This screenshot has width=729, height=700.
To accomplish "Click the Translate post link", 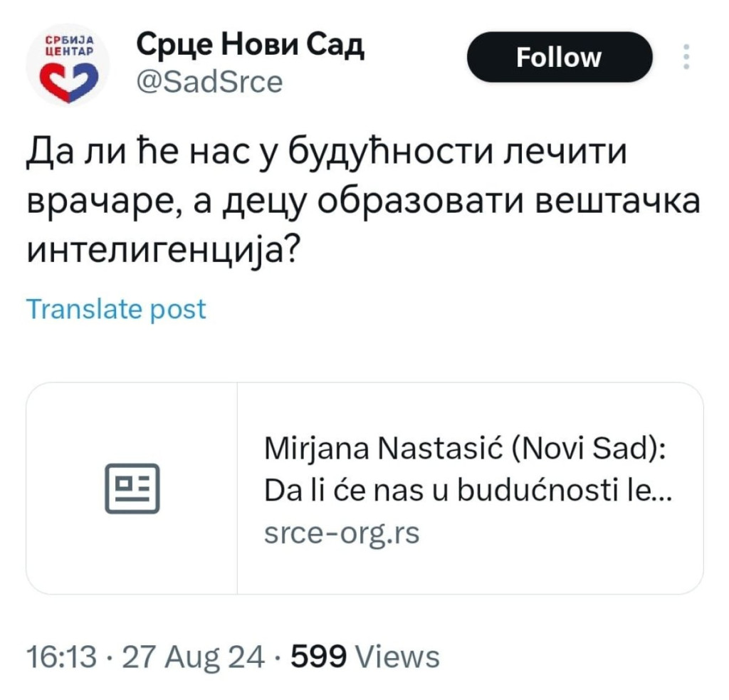I will pos(115,309).
